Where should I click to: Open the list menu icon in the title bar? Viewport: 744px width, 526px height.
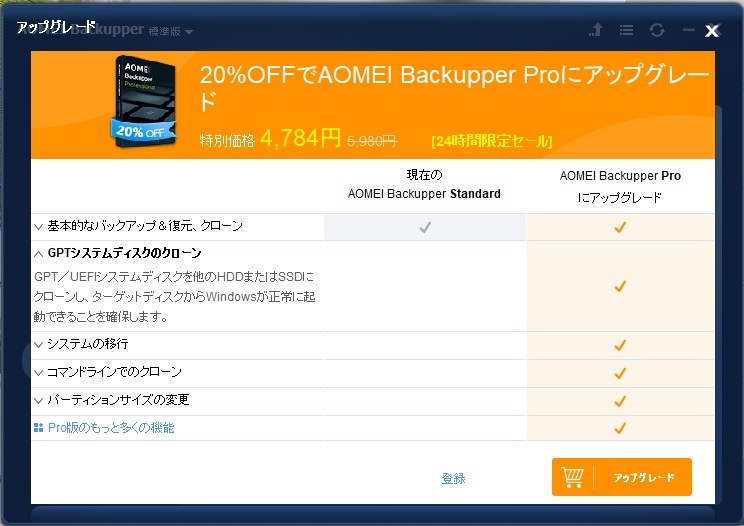tap(626, 30)
